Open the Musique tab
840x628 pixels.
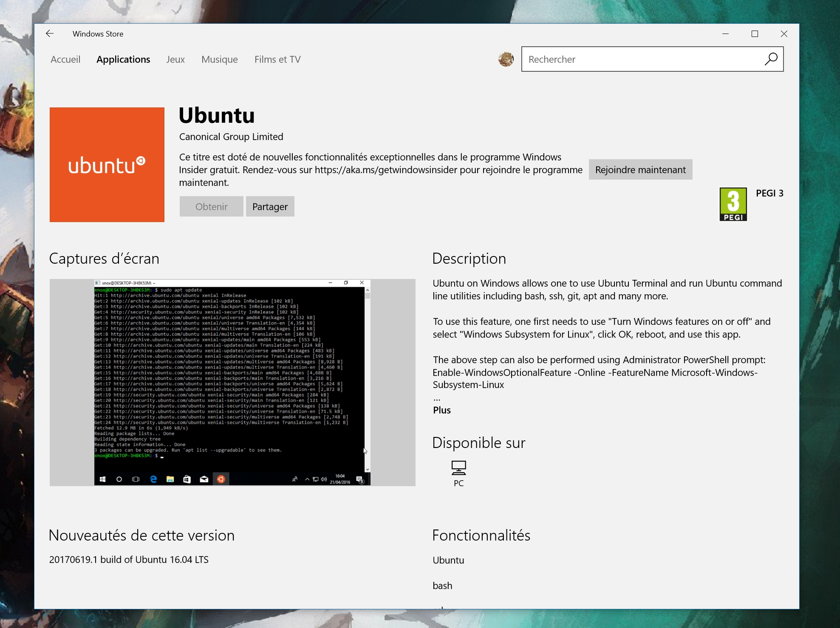(x=220, y=59)
